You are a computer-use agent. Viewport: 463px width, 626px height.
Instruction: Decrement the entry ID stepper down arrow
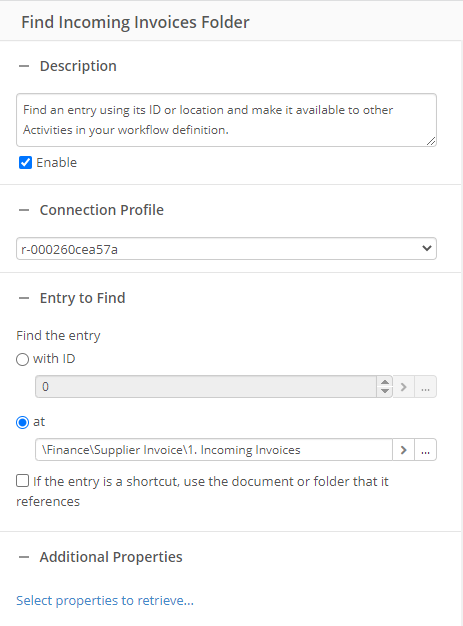point(385,392)
